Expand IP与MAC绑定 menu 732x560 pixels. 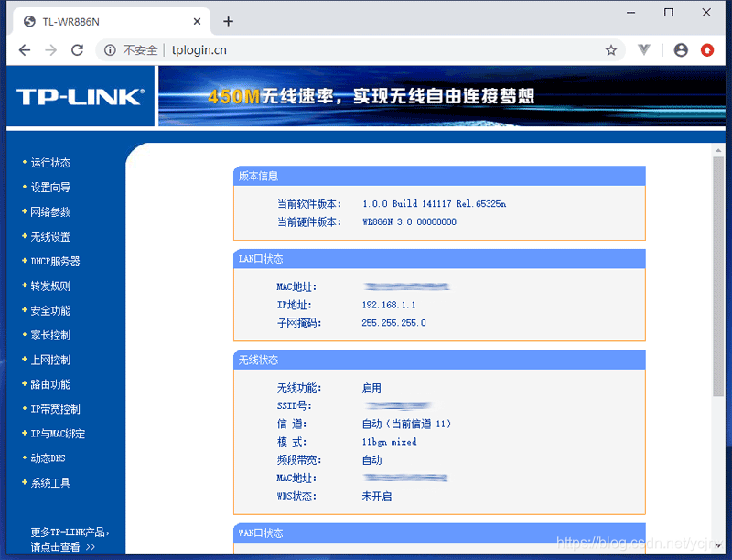click(58, 434)
